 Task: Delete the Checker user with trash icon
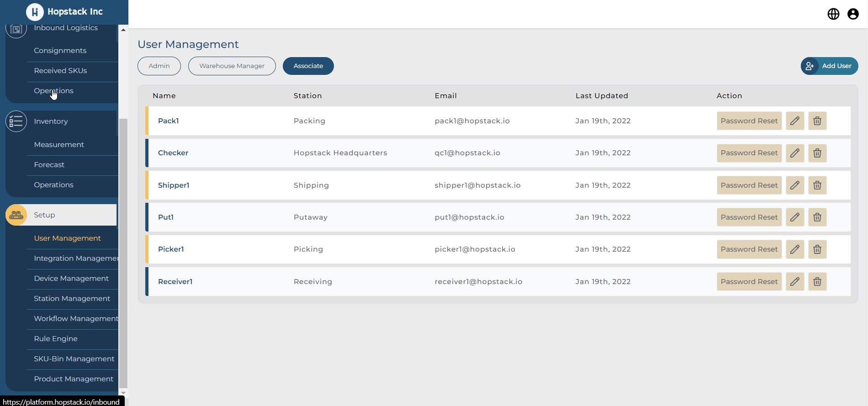tap(817, 153)
